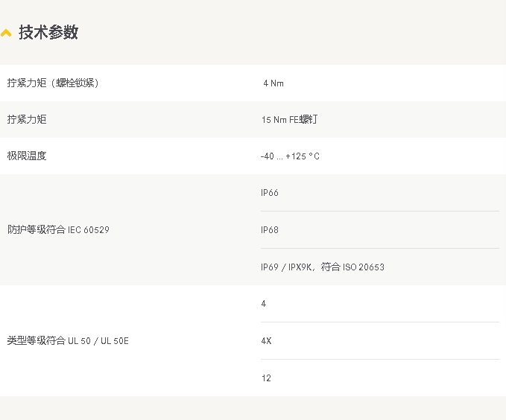Screen dimensions: 506x420
Task: Select the 类型等级符合 label text
Action: [36, 341]
